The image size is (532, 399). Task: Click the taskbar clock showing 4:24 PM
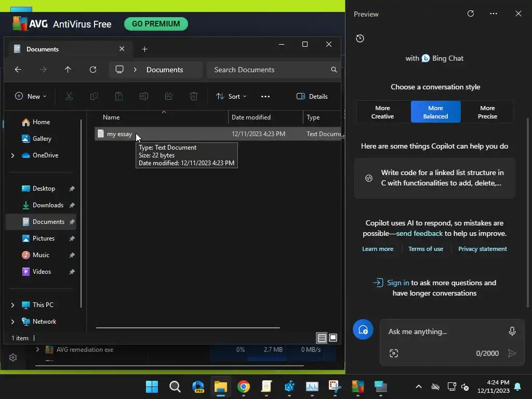494,387
